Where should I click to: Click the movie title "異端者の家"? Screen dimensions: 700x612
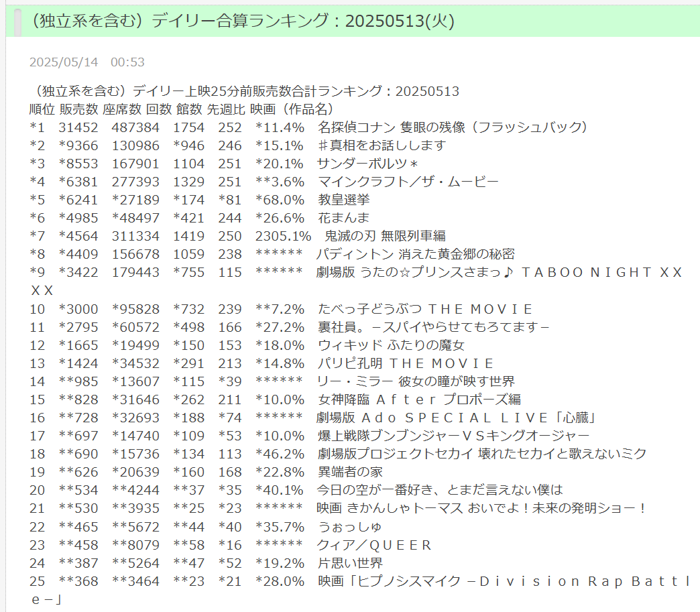351,472
